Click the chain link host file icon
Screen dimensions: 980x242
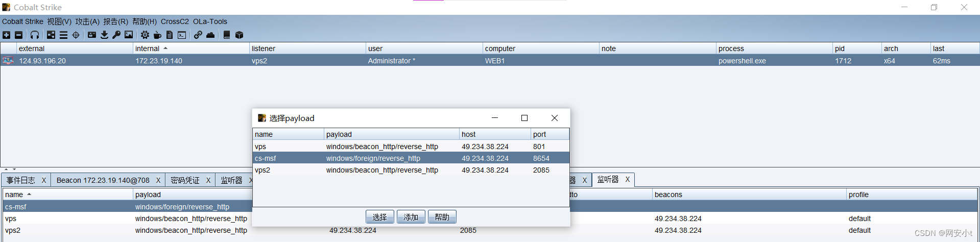pyautogui.click(x=198, y=35)
